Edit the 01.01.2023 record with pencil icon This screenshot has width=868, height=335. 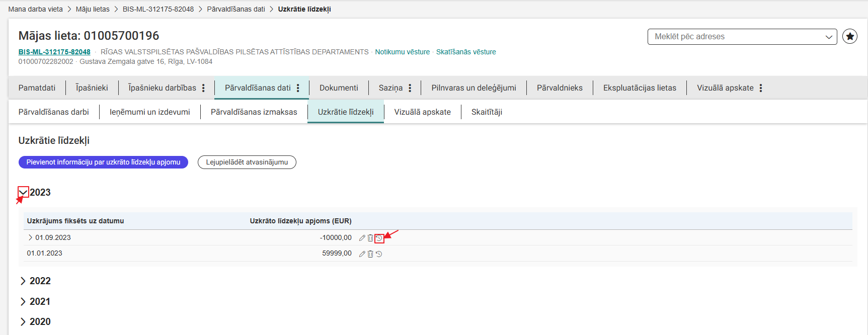click(x=362, y=254)
